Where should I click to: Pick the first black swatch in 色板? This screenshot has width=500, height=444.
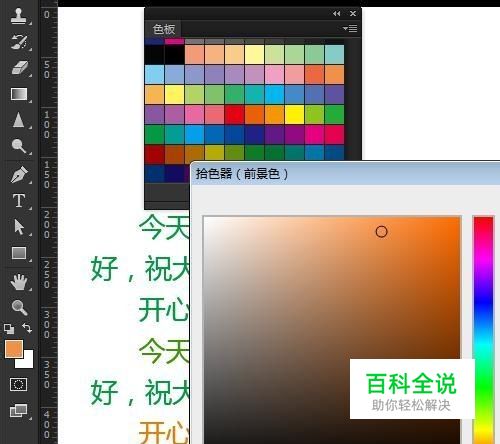tap(154, 54)
